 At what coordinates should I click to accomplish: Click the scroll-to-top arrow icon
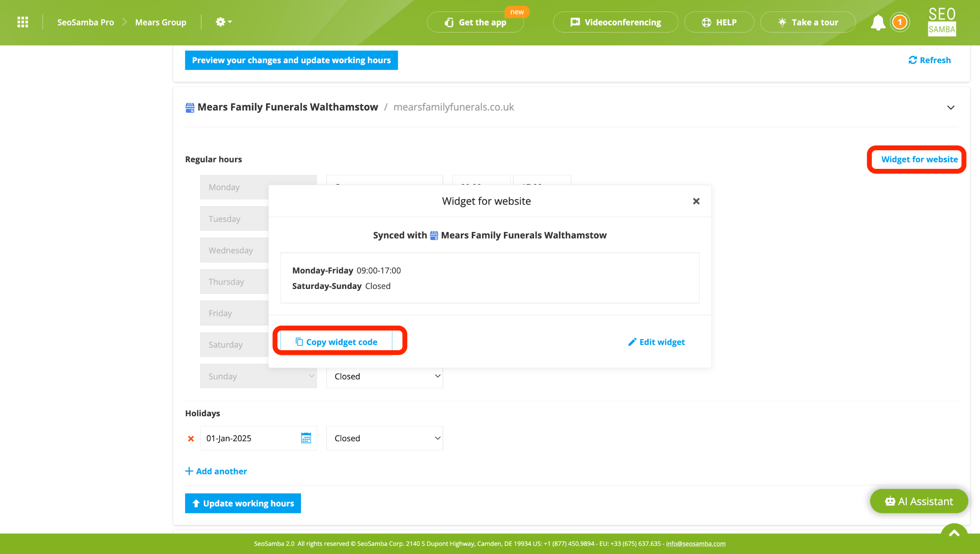tap(954, 533)
